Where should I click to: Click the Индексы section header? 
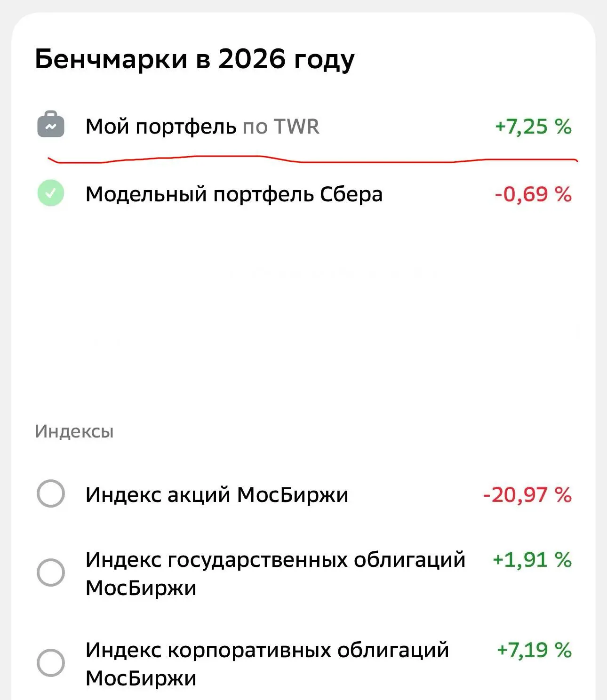(x=74, y=431)
